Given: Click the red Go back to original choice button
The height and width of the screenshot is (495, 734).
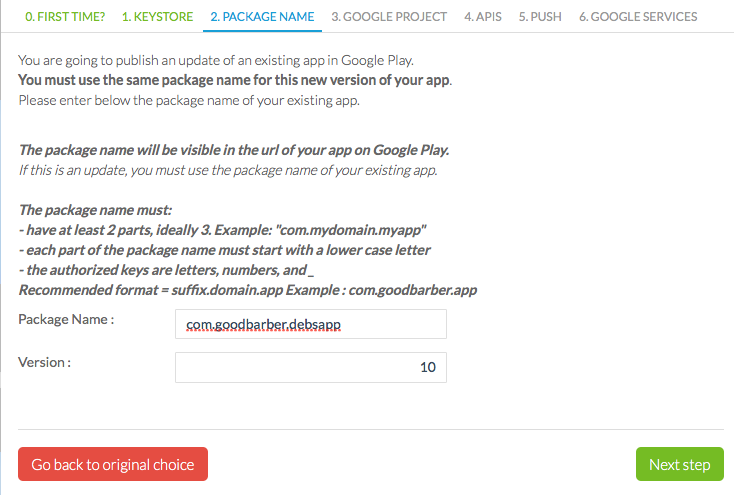Looking at the screenshot, I should click(x=113, y=465).
